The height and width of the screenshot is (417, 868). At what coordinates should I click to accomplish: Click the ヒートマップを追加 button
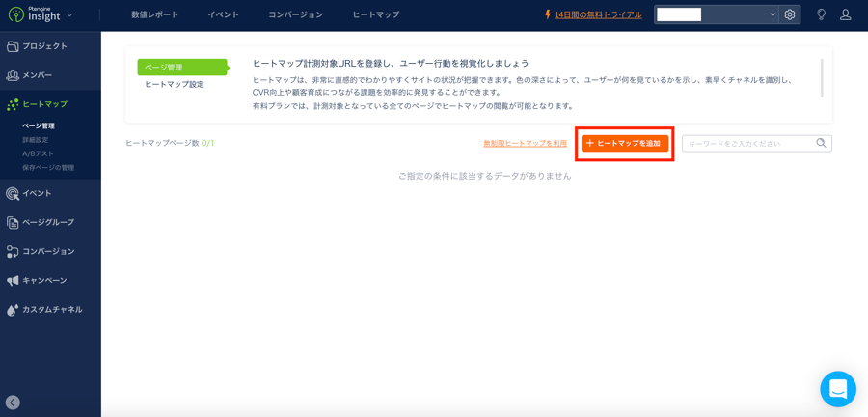624,143
